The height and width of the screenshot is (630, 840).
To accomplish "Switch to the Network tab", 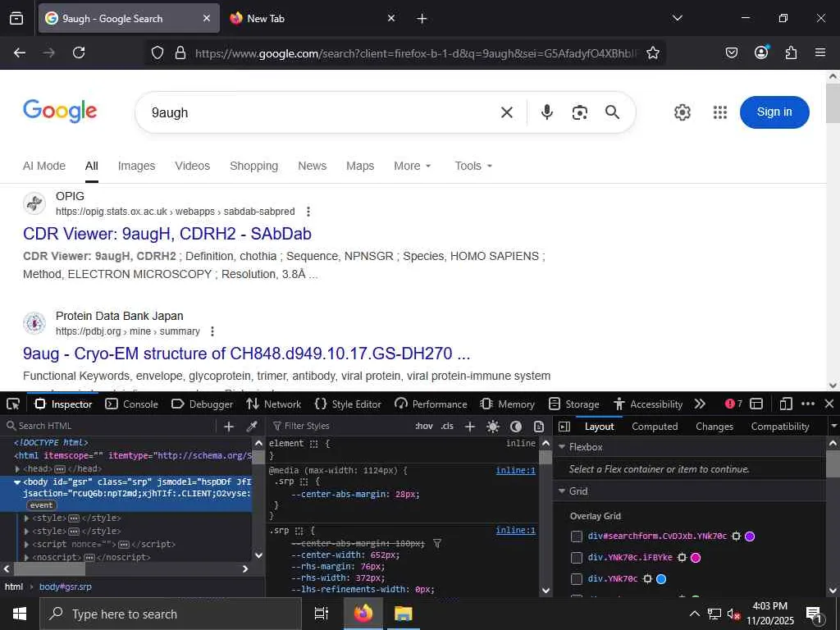I will pos(274,404).
